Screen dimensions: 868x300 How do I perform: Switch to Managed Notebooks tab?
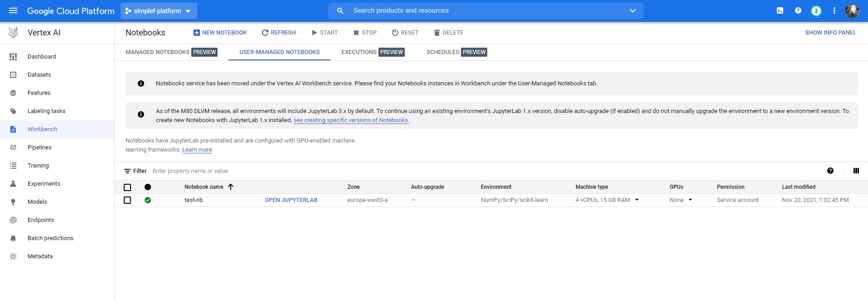tap(171, 52)
